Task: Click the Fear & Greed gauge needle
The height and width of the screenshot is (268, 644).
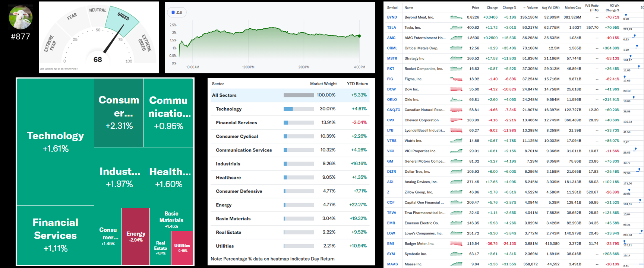Action: coord(113,39)
